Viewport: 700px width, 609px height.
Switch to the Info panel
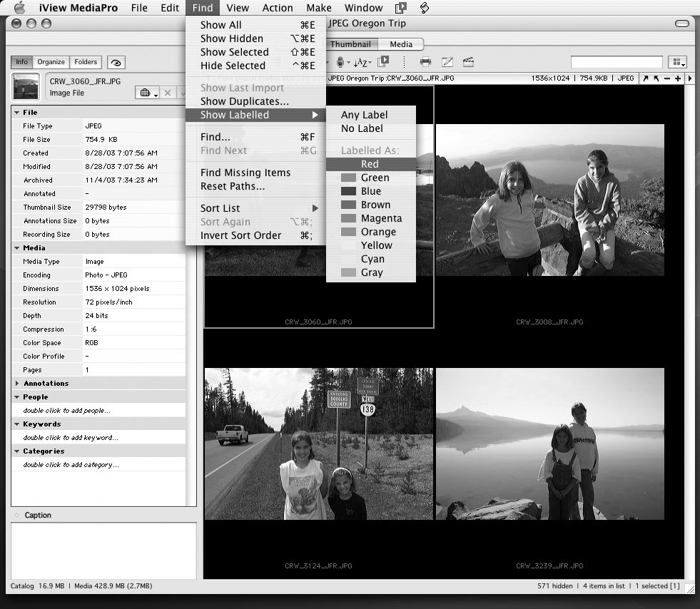(x=21, y=62)
